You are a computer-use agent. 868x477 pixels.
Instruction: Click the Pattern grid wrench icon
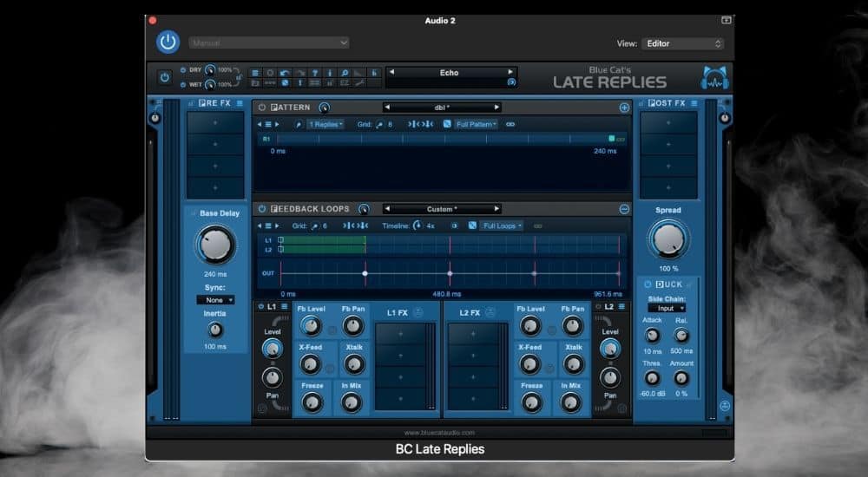click(379, 125)
